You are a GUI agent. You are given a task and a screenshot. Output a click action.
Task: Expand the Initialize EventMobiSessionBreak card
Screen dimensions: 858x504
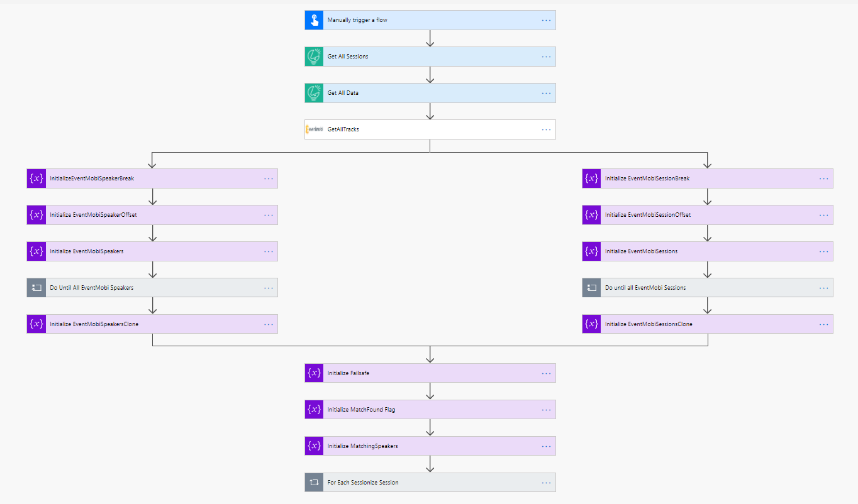click(x=708, y=178)
